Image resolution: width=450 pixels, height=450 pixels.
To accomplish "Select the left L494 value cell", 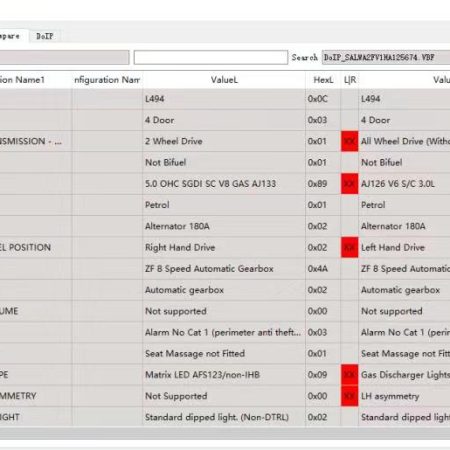I will pos(224,99).
